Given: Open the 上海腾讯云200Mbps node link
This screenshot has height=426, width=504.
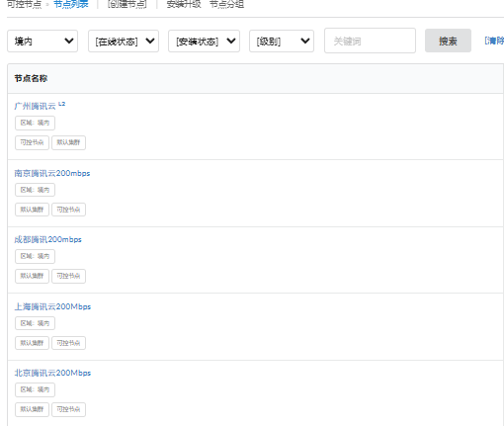Looking at the screenshot, I should coord(52,306).
